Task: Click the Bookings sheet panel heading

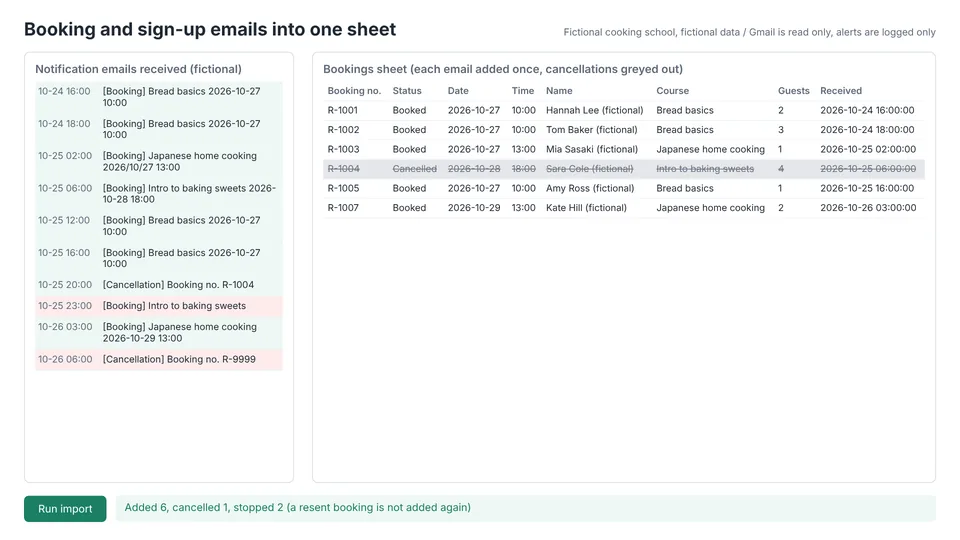Action: point(503,69)
